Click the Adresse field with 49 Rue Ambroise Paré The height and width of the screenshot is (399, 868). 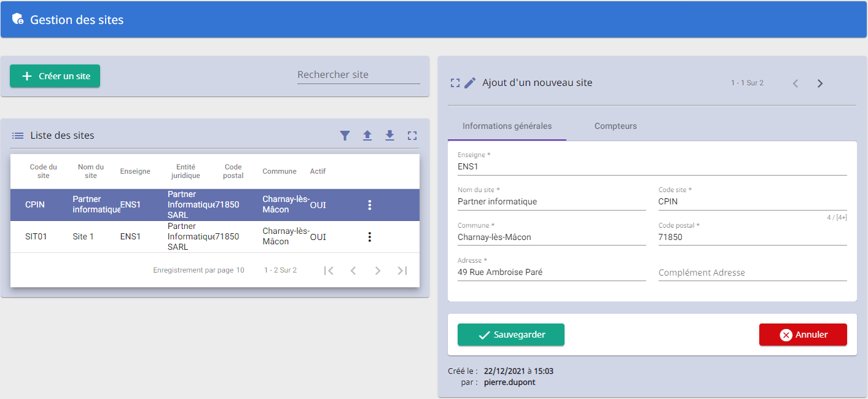[x=552, y=269]
